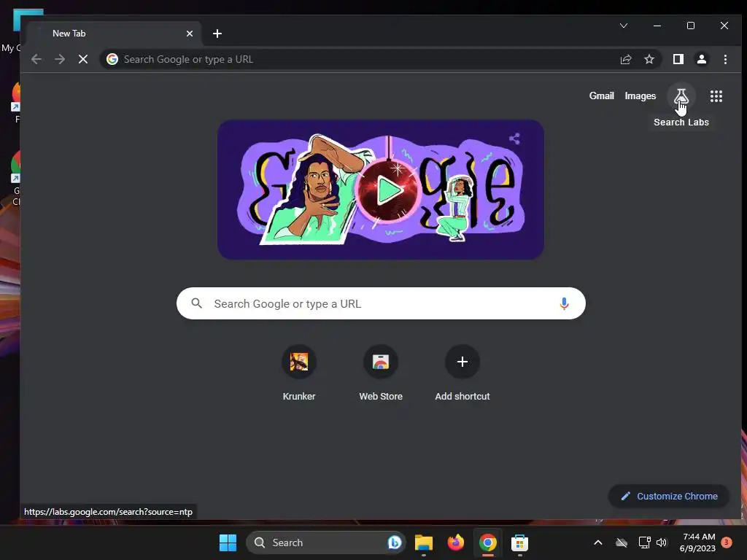Go back to previous page
747x560 pixels.
36,59
